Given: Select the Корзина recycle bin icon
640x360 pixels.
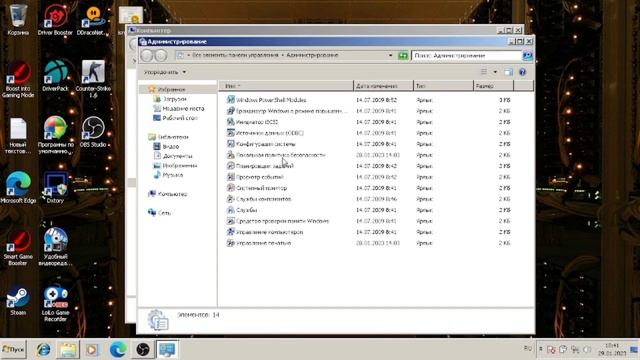Looking at the screenshot, I should (x=18, y=20).
